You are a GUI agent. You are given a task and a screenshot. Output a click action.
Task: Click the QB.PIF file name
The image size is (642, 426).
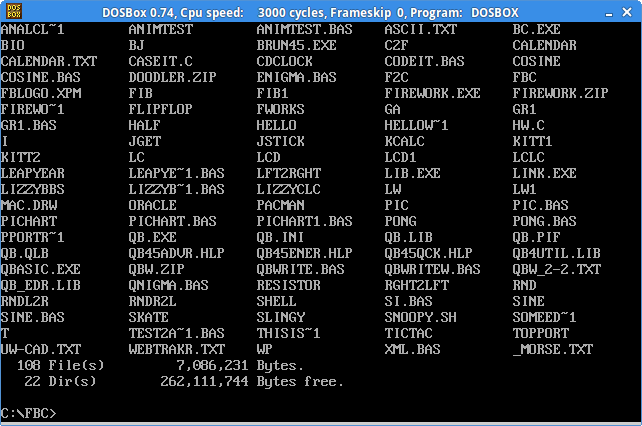[x=536, y=237]
